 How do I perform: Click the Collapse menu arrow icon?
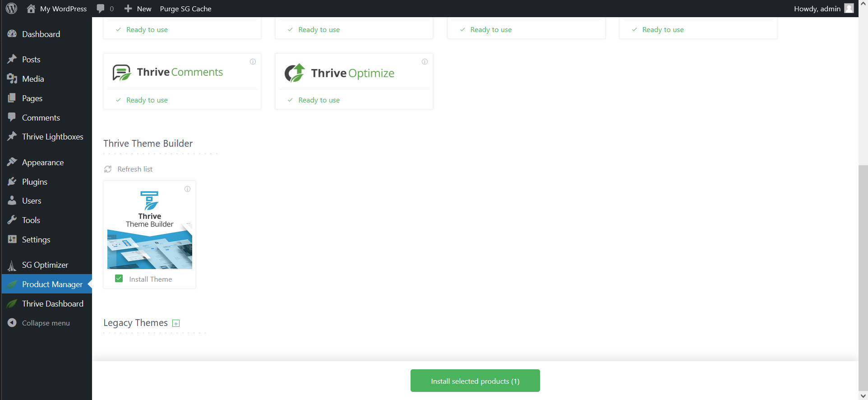click(x=12, y=323)
